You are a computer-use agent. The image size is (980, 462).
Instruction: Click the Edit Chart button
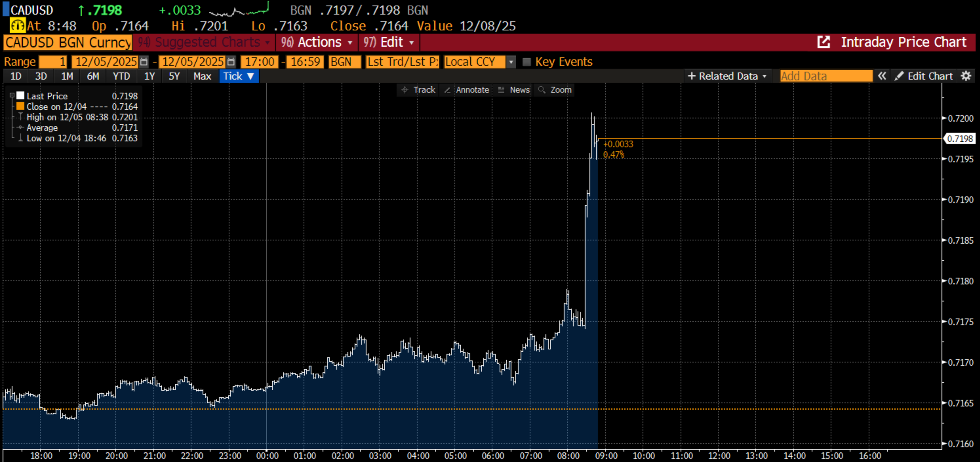point(924,76)
